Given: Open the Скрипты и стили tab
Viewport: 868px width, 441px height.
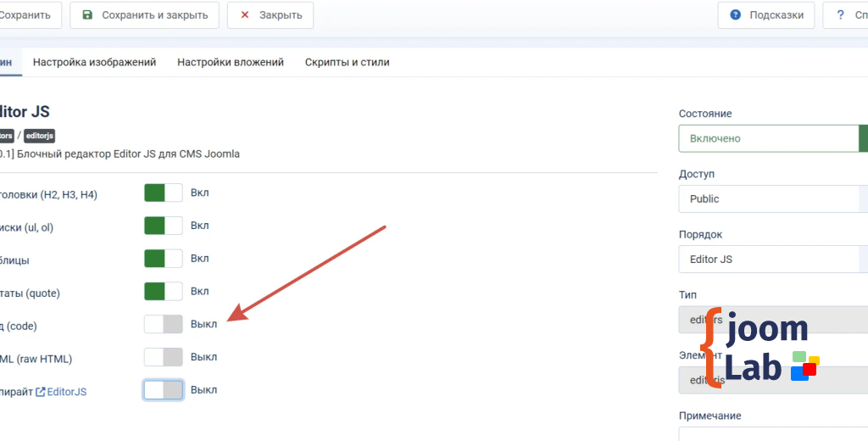Looking at the screenshot, I should coord(347,62).
